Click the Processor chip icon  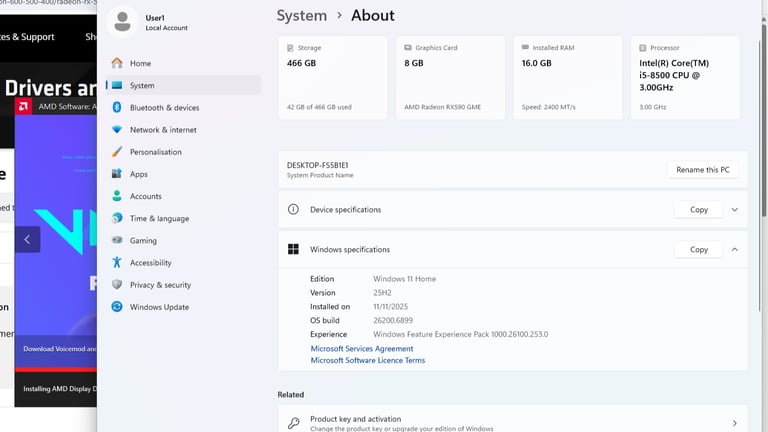[x=643, y=48]
